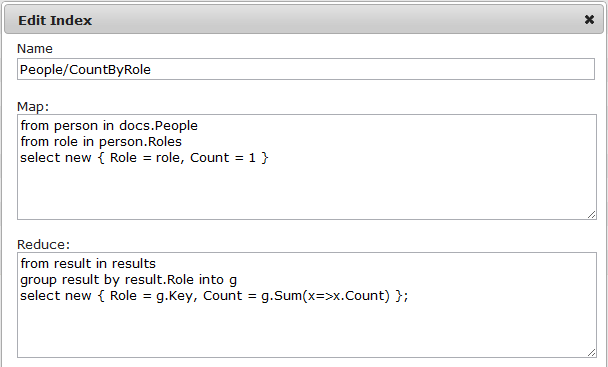Screen dimensions: 608x367
Task: Place cursor on 'from role in person.Roles' line
Action: pyautogui.click(x=101, y=142)
